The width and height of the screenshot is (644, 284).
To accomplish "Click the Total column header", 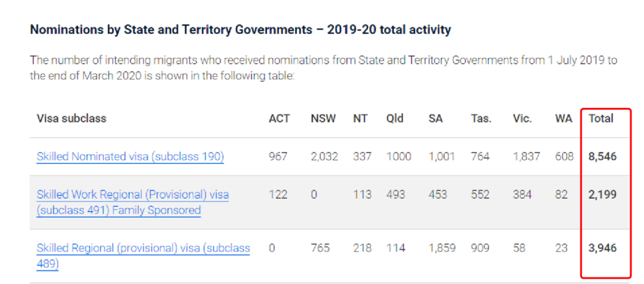I will coord(601,118).
